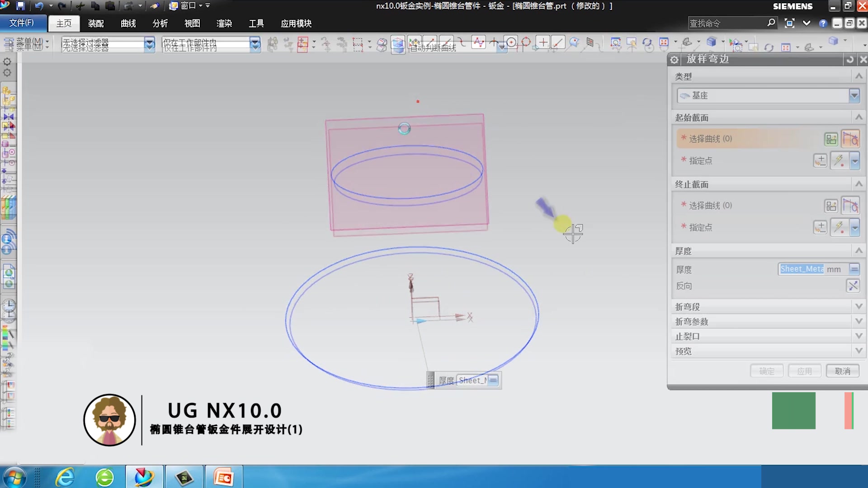Switch to the 曲线 ribbon tab

point(128,23)
